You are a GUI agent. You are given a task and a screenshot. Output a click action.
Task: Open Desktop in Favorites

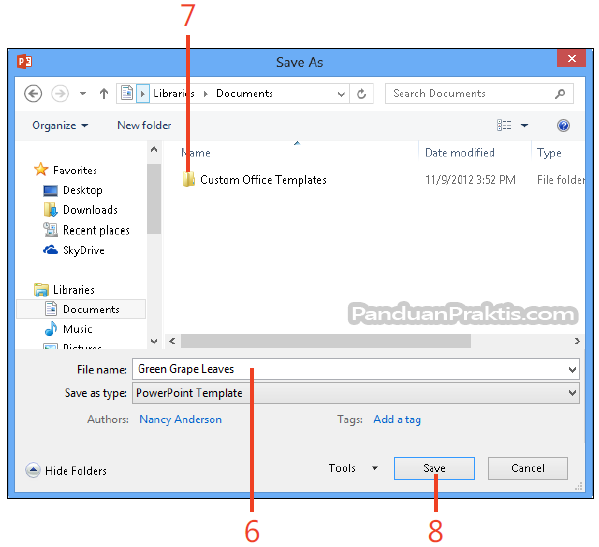[x=83, y=190]
